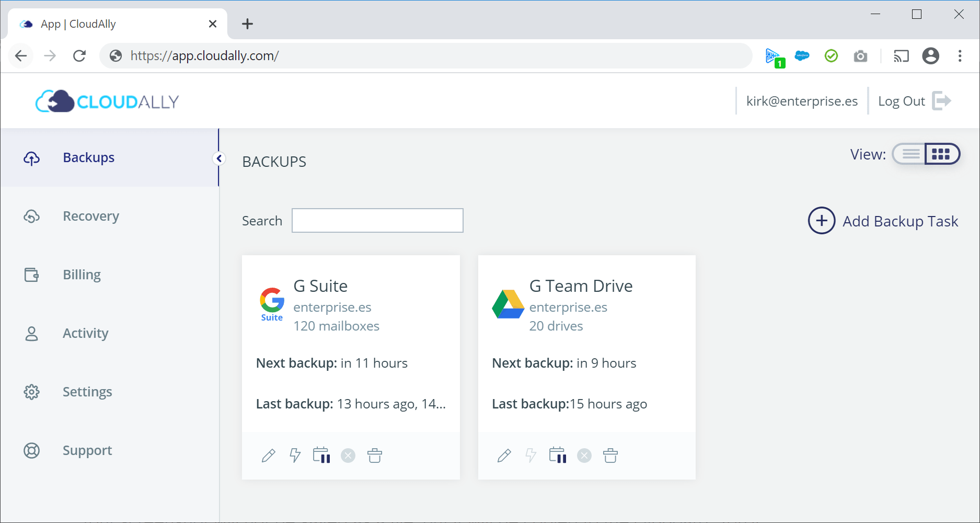Pause the G Suite backup task
Image resolution: width=980 pixels, height=523 pixels.
click(x=321, y=455)
